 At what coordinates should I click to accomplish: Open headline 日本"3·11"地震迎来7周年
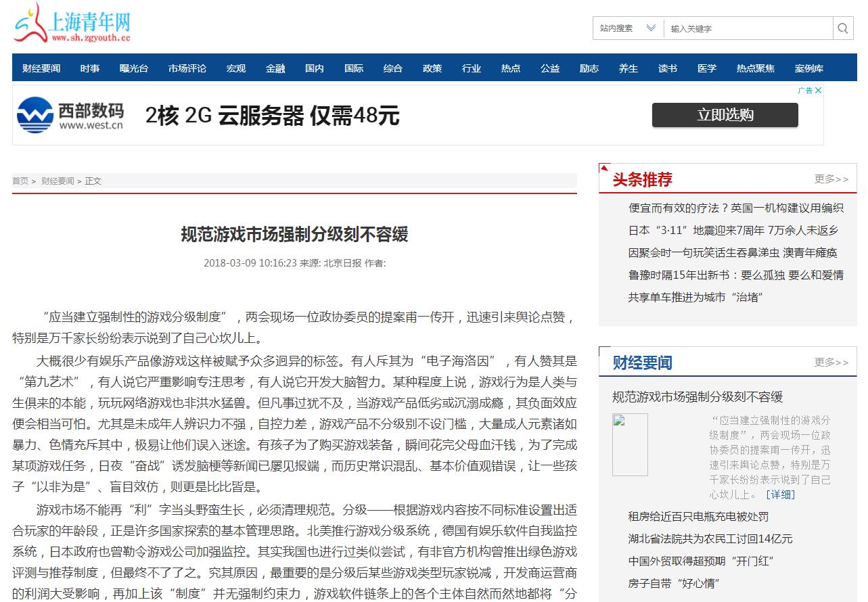733,230
